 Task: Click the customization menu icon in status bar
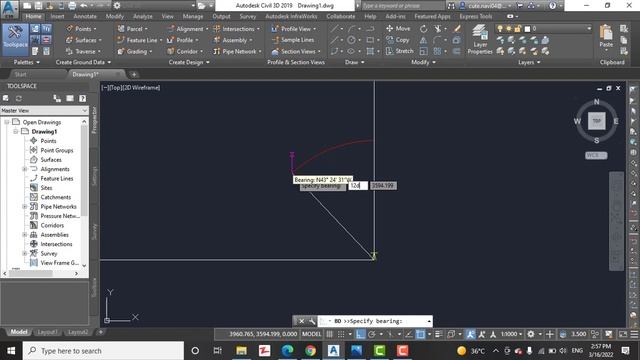point(634,334)
